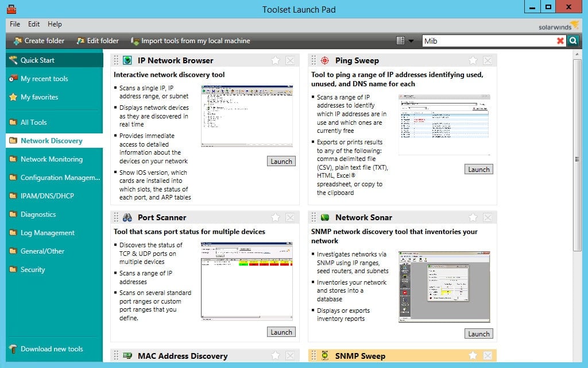The image size is (588, 368).
Task: Click Create folder in the toolbar
Action: click(x=39, y=41)
